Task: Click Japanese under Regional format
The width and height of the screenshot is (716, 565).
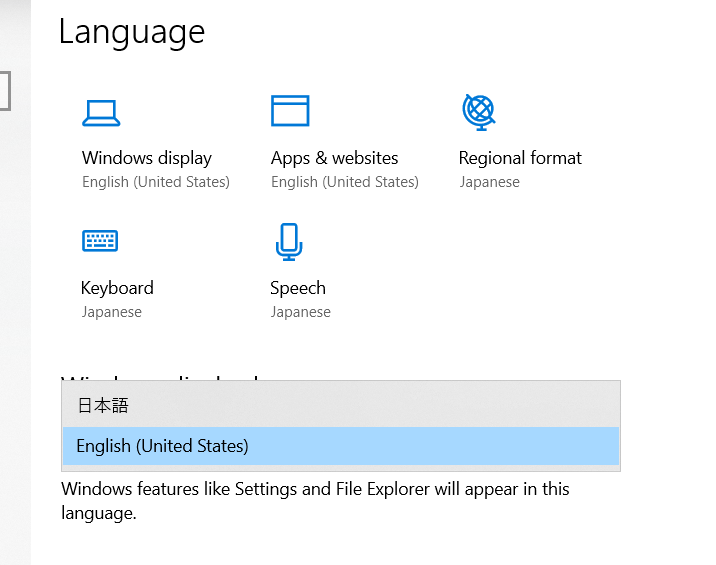Action: (x=490, y=182)
